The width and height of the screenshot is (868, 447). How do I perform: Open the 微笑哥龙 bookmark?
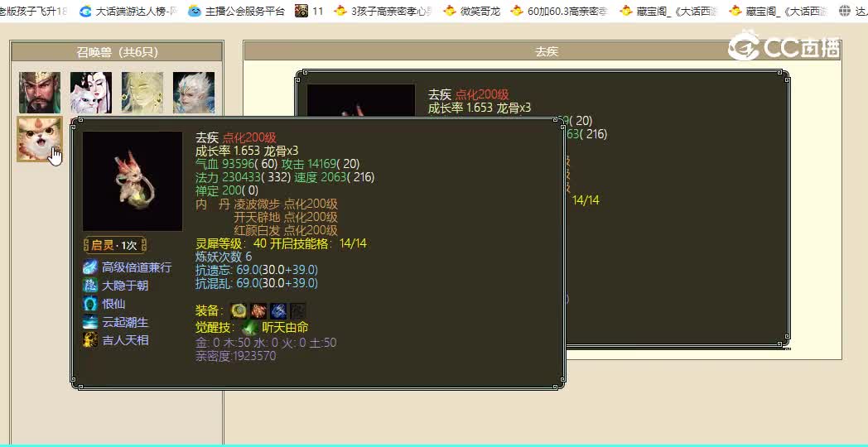tap(472, 11)
